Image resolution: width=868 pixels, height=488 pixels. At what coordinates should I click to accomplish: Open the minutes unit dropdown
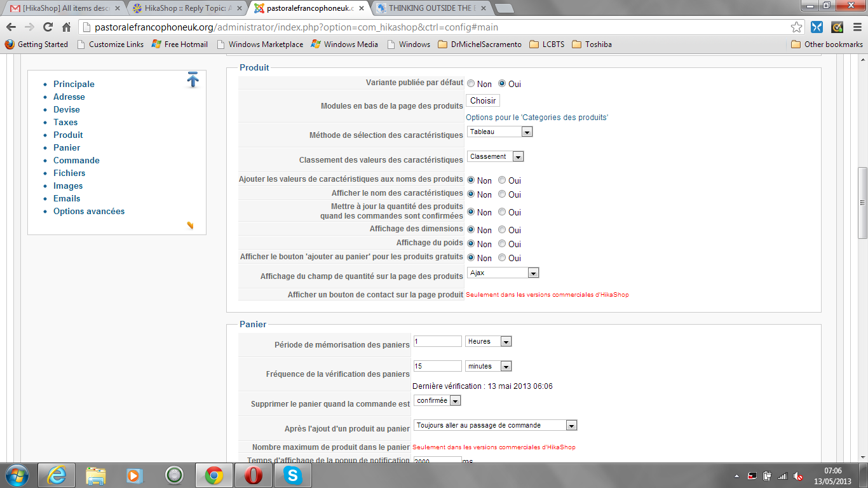click(488, 366)
